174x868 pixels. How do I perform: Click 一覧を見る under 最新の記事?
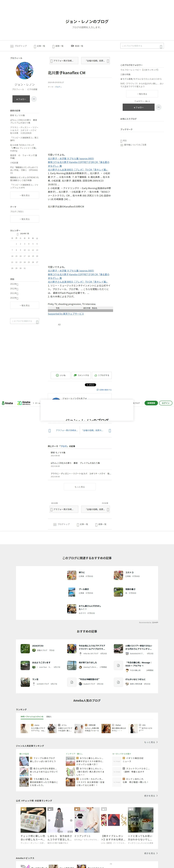pyautogui.click(x=25, y=195)
